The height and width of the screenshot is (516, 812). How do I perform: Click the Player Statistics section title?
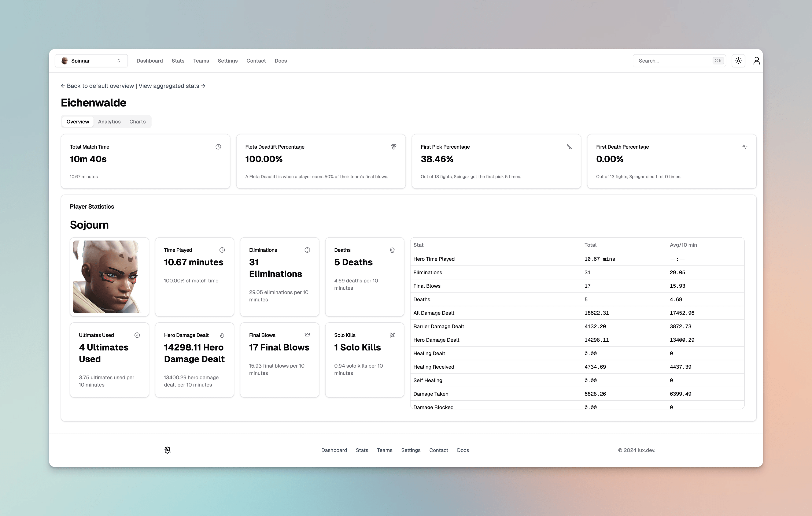(92, 207)
